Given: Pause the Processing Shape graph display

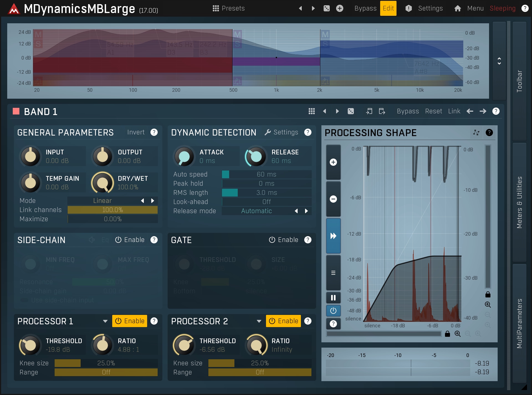Looking at the screenshot, I should click(x=333, y=298).
